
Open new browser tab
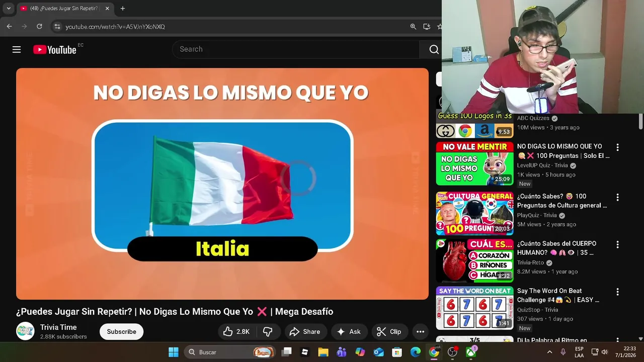[x=122, y=9]
